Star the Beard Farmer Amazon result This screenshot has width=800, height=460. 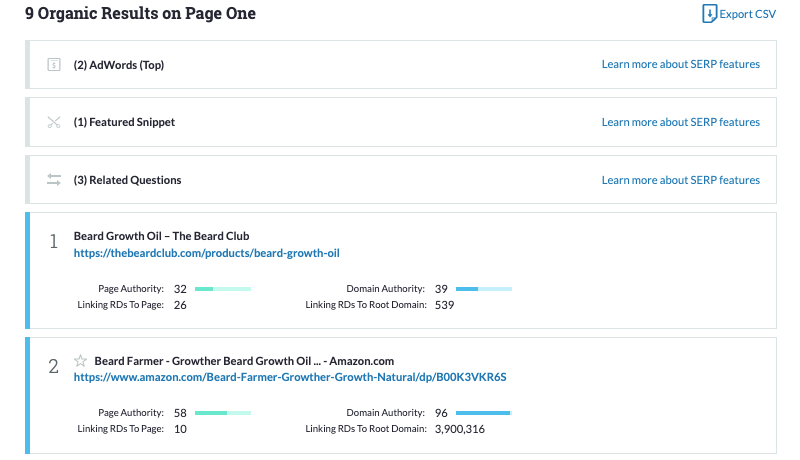(81, 360)
